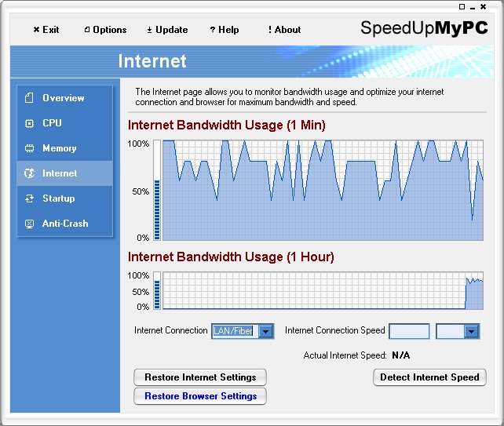
Task: Maximize the SpeedUpMyPC window
Action: tap(462, 6)
